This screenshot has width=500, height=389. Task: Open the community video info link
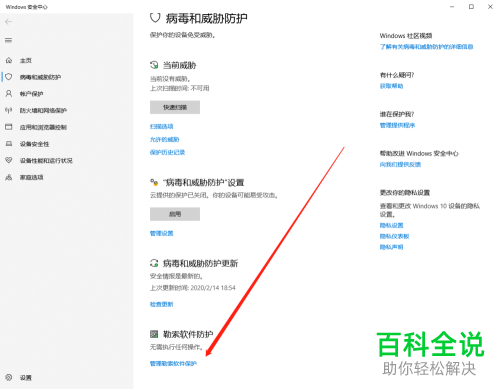[x=427, y=47]
